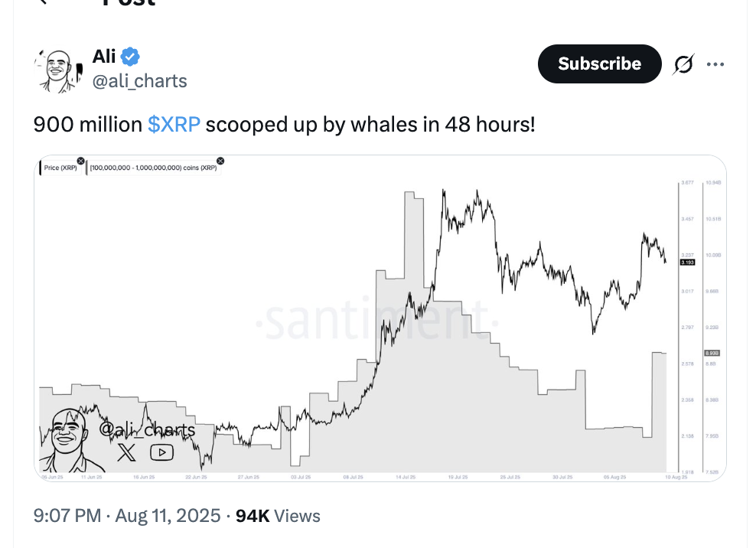The width and height of the screenshot is (756, 548).
Task: Click the @ali_charts handle under the name
Action: click(139, 81)
